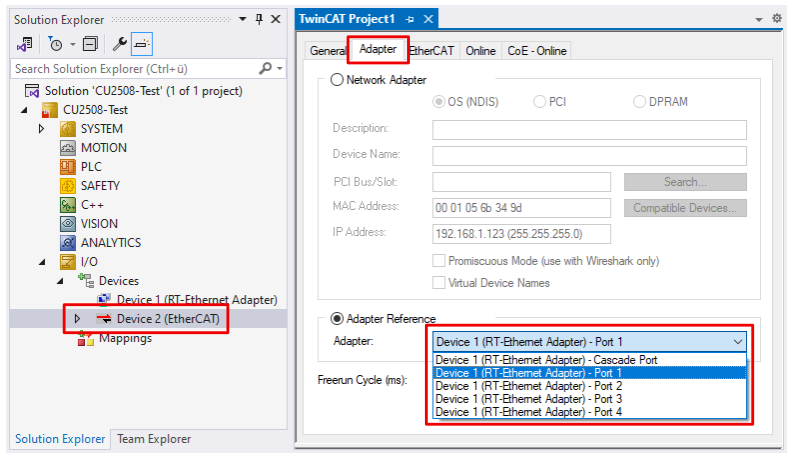
Task: Expand the SYSTEM tree node
Action: click(41, 129)
